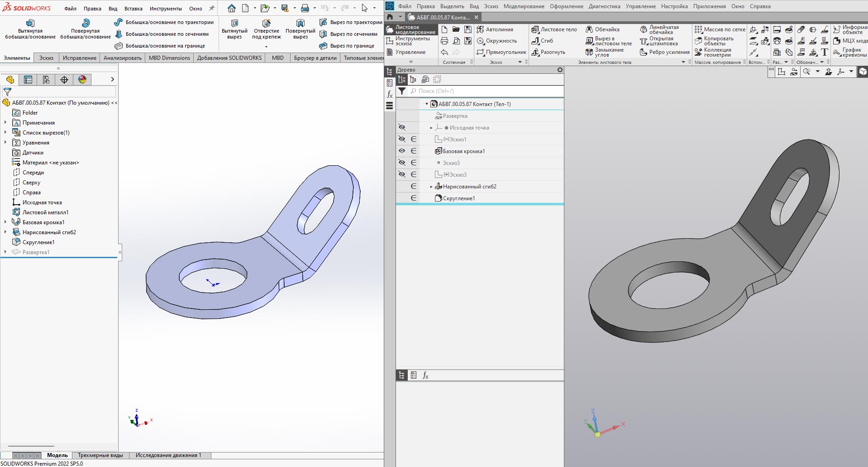
Task: Toggle eye icon for Исходная точка
Action: (402, 128)
